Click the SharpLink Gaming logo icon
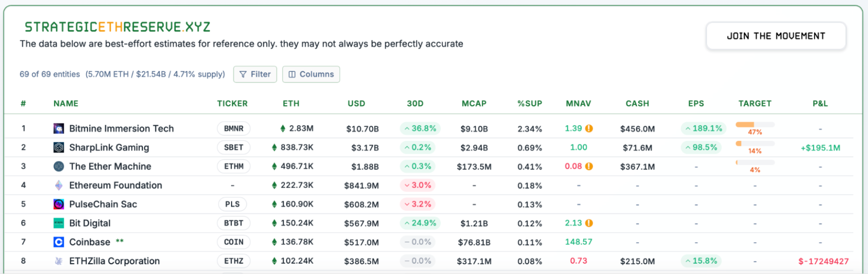 click(59, 147)
